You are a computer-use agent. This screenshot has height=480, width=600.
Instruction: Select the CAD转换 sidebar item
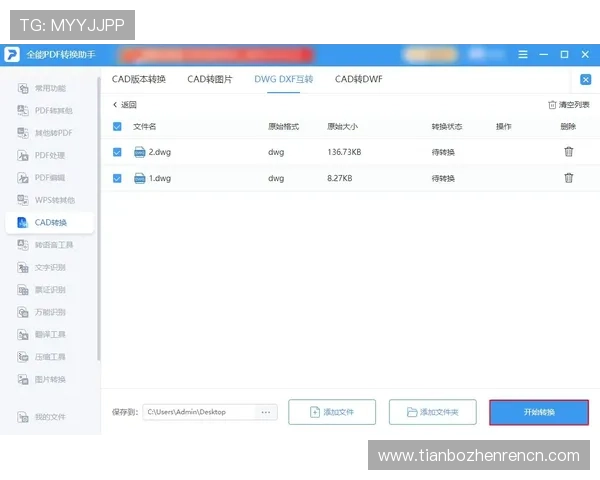[50, 222]
